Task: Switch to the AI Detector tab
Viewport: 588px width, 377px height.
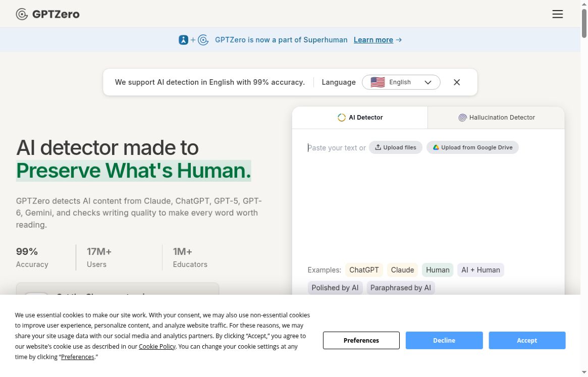Action: [x=360, y=118]
